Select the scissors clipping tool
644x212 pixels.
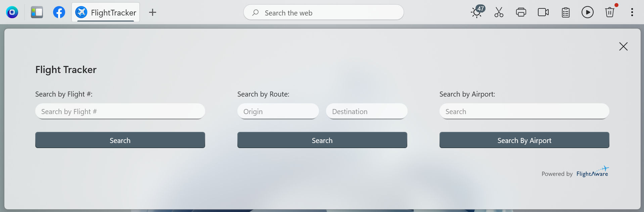coord(499,12)
